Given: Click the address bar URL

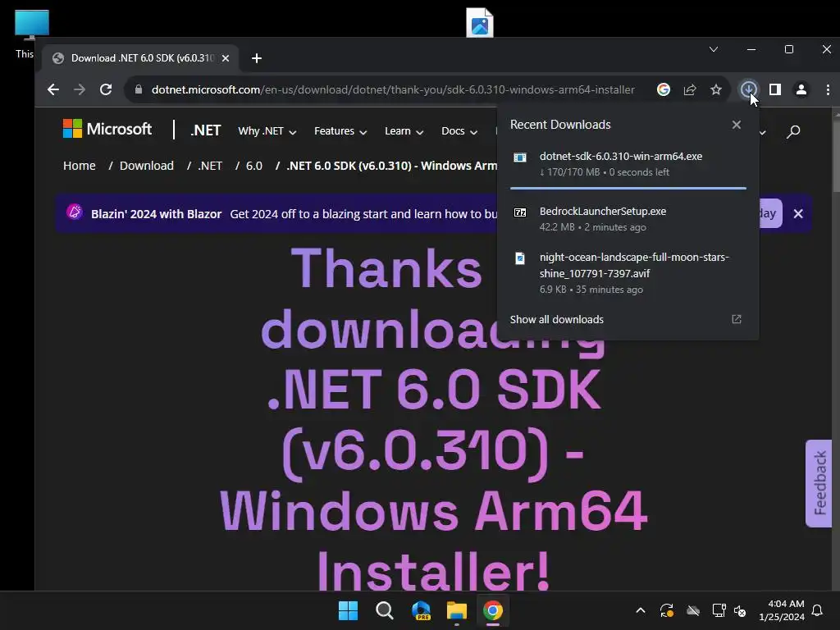Looking at the screenshot, I should 393,89.
